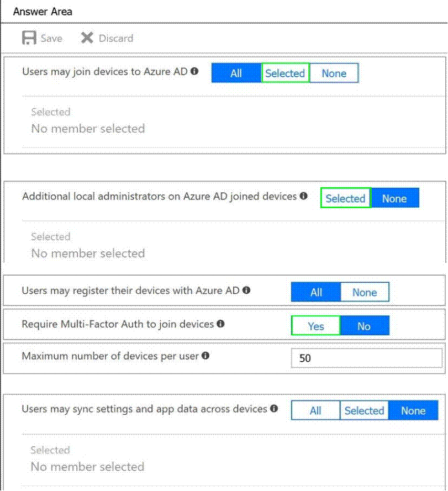This screenshot has width=448, height=491.
Task: Set sync settings across devices to Selected
Action: tap(364, 410)
